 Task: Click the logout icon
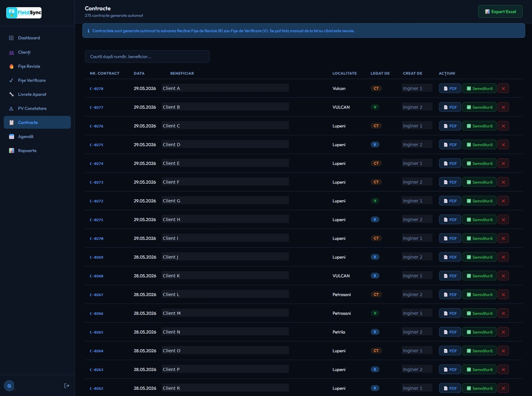(66, 386)
